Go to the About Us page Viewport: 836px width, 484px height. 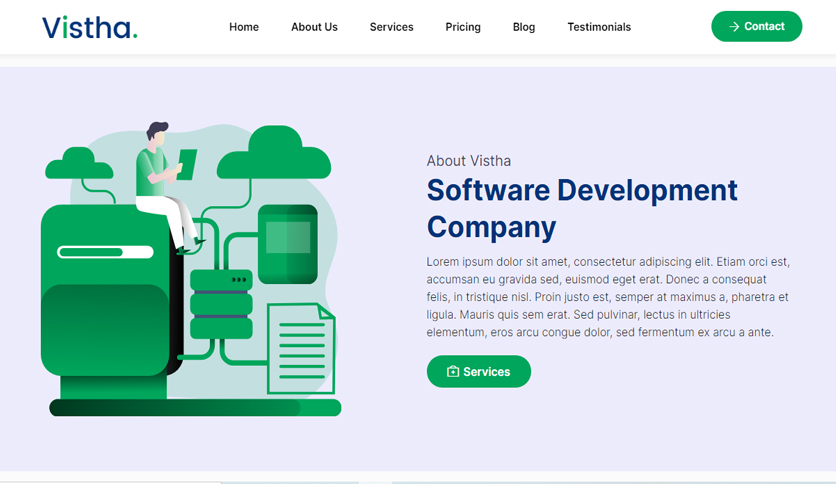coord(314,27)
